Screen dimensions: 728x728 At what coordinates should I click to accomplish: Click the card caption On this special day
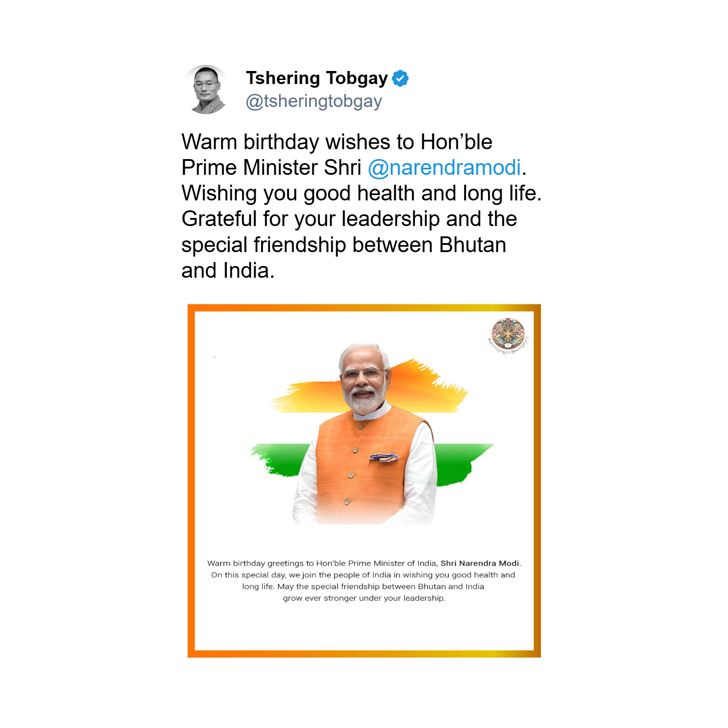pyautogui.click(x=363, y=575)
